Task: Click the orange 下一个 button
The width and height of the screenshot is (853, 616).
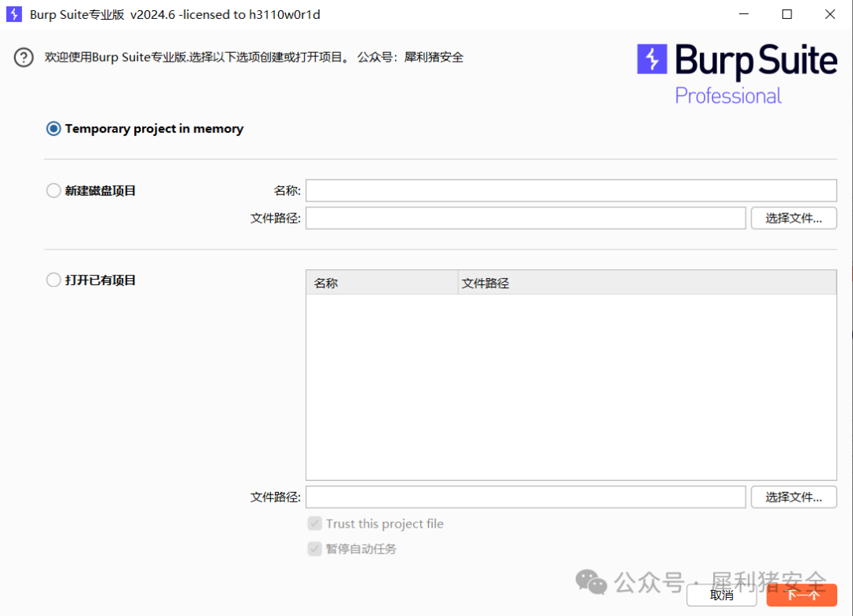Action: coord(802,595)
